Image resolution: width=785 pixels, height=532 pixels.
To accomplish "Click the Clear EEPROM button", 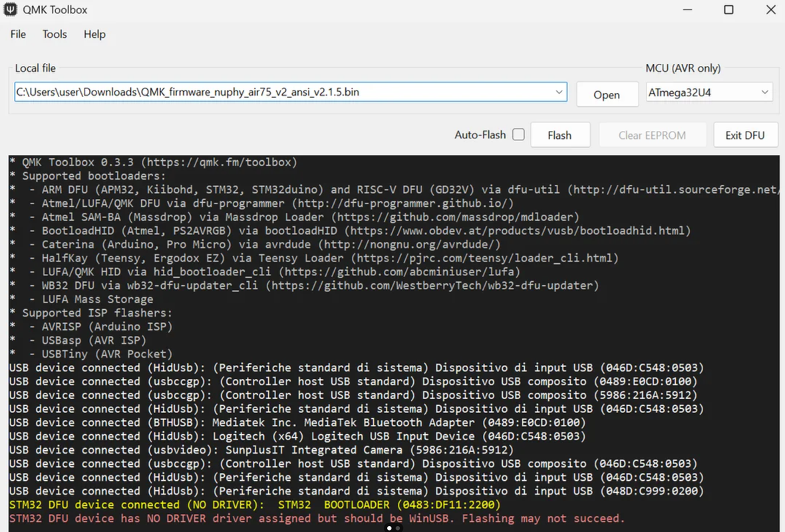I will (x=652, y=135).
